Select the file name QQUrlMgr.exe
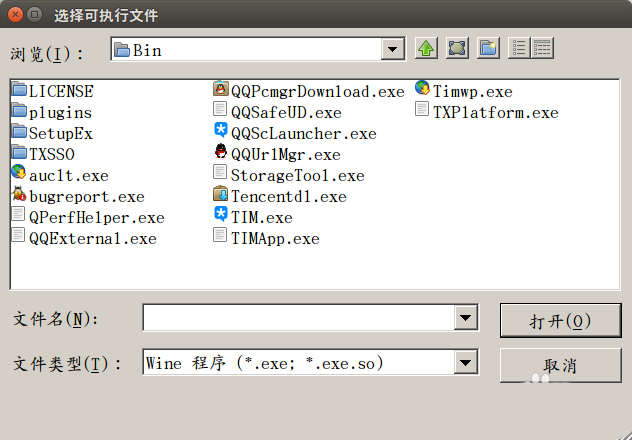Screen dimensions: 632x440 (286, 155)
